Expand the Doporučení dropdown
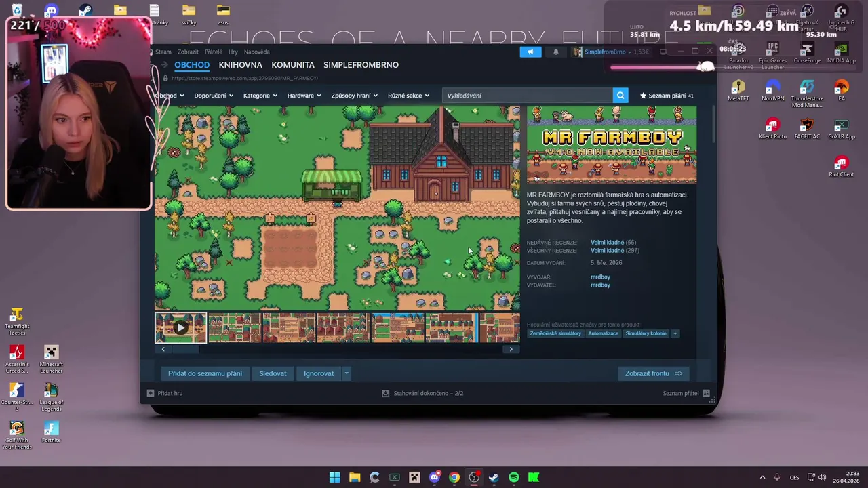This screenshot has height=488, width=868. 214,96
